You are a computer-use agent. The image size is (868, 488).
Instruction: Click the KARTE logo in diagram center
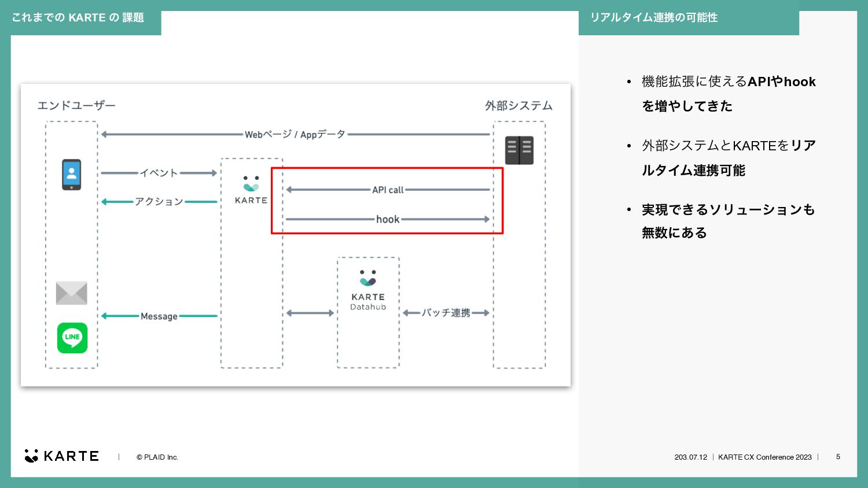tap(251, 190)
